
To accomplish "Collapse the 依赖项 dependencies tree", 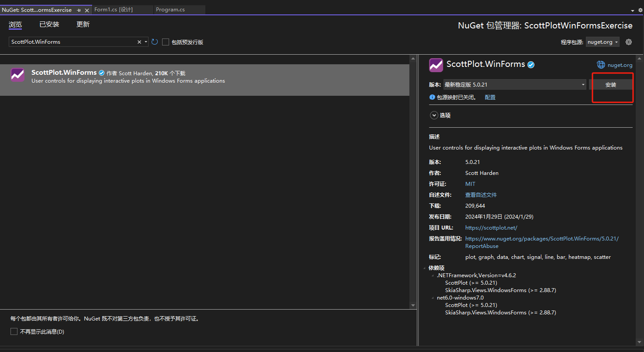I will [424, 268].
